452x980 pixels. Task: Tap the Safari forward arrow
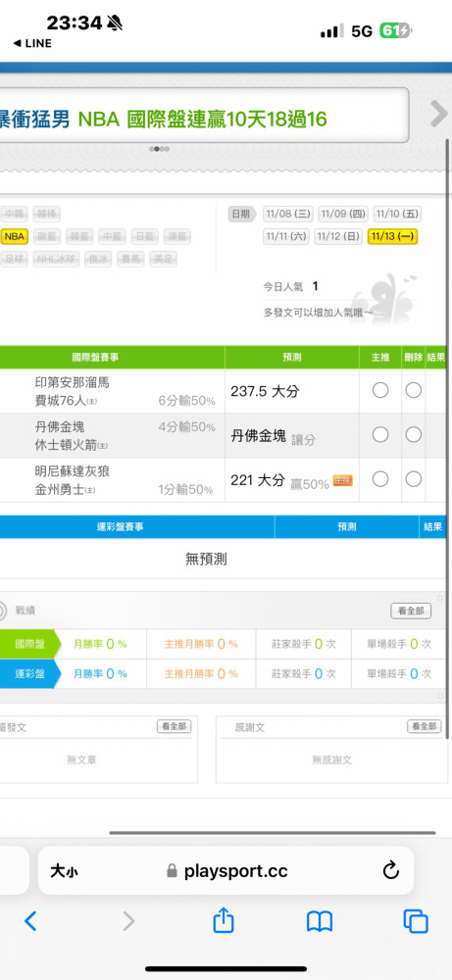[x=128, y=920]
